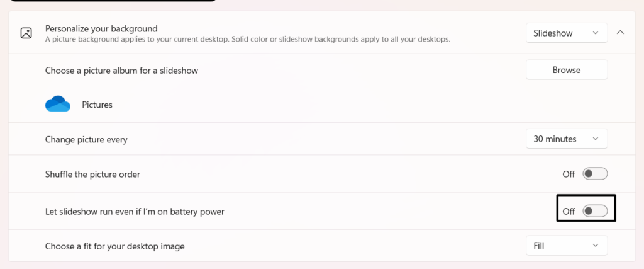Screen dimensions: 644x269
Task: Click Let slideshow run on battery power text
Action: point(135,212)
